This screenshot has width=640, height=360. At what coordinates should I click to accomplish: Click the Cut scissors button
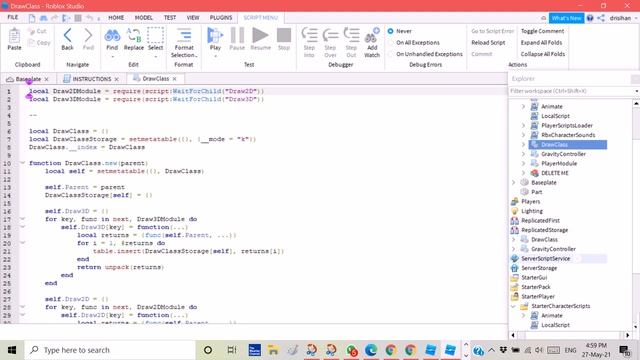pos(37,31)
